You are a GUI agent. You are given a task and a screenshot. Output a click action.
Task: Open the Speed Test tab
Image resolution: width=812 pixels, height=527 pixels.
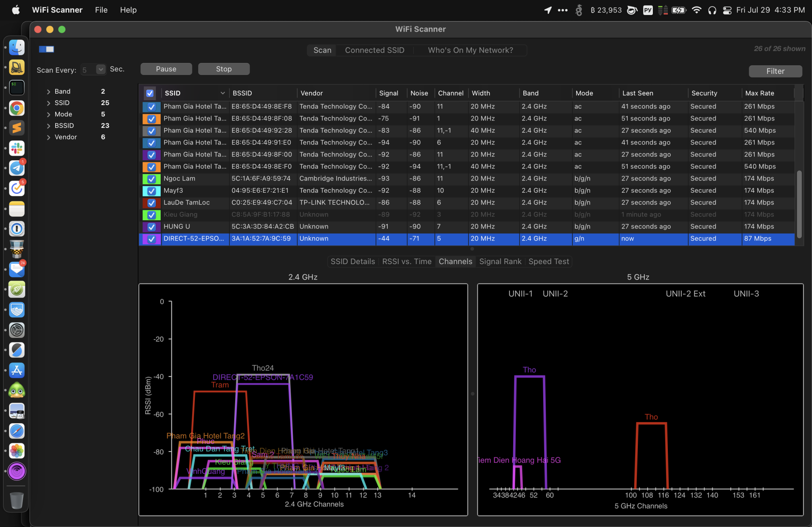coord(549,262)
